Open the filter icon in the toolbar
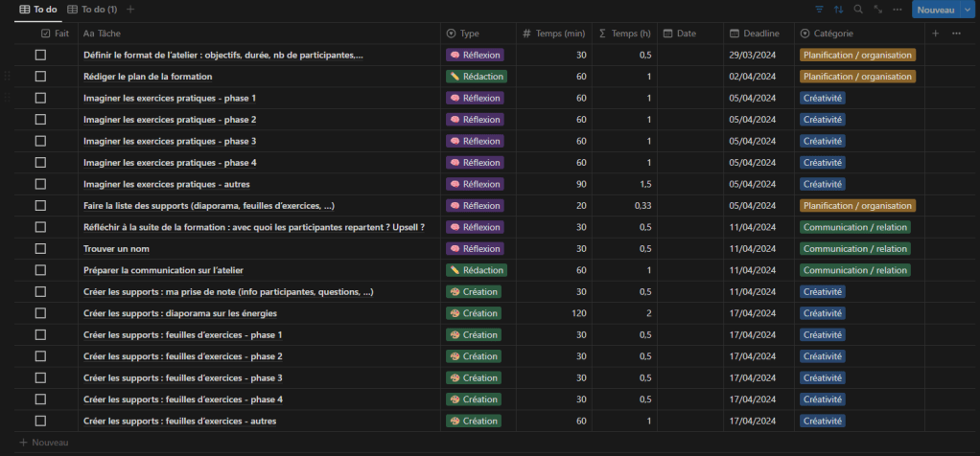 coord(819,10)
